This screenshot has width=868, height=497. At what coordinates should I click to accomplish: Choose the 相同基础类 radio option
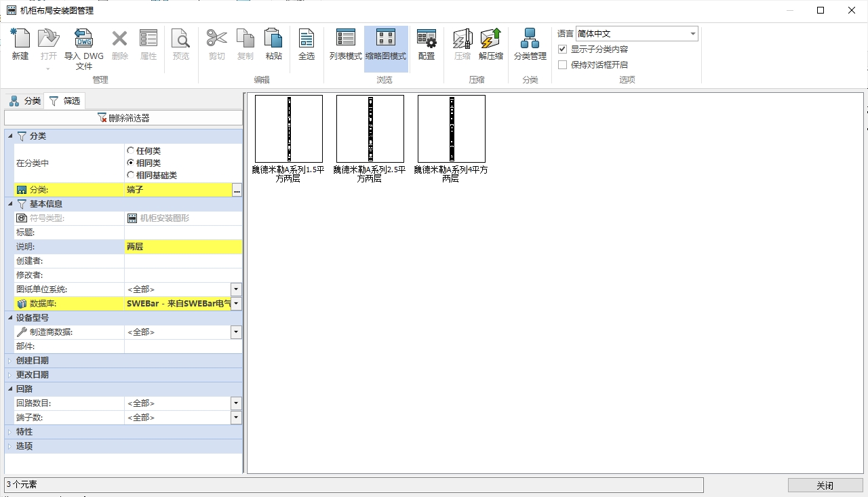pos(131,175)
